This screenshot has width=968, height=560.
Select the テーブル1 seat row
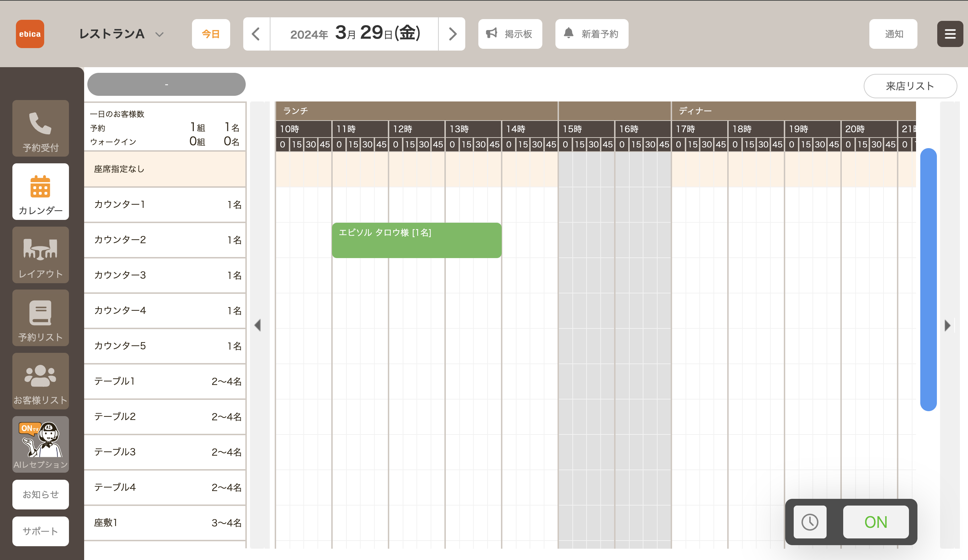pos(165,381)
